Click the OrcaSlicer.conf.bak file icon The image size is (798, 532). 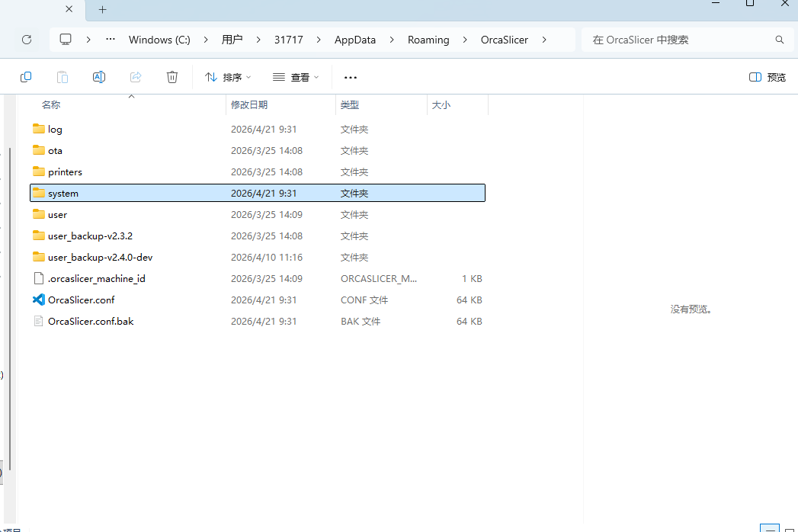39,321
